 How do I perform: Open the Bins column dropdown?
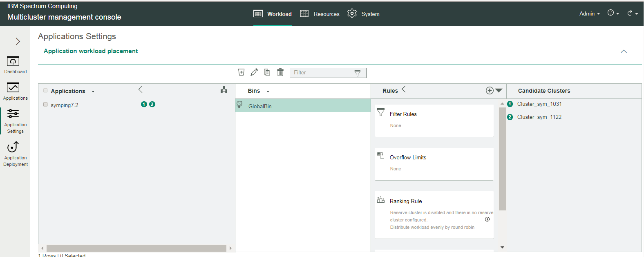[268, 92]
